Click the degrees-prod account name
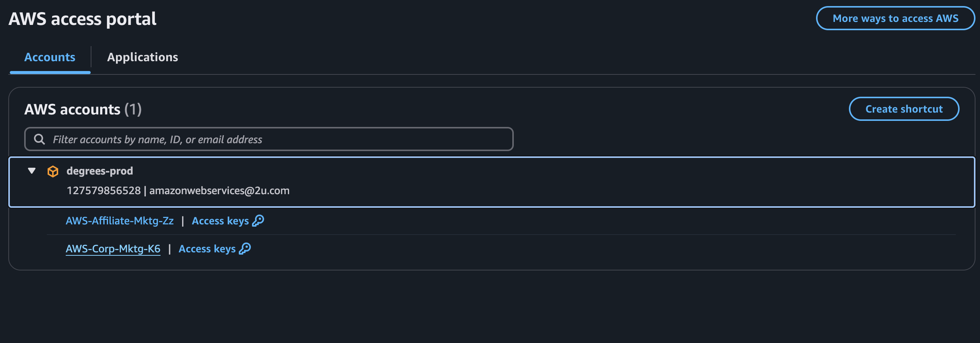 (x=100, y=171)
